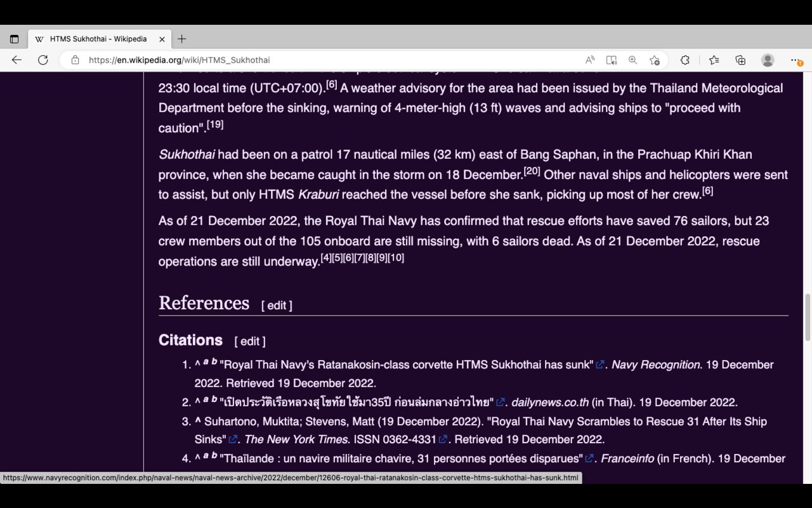Follow footnote [10] after "still underway"

[396, 258]
